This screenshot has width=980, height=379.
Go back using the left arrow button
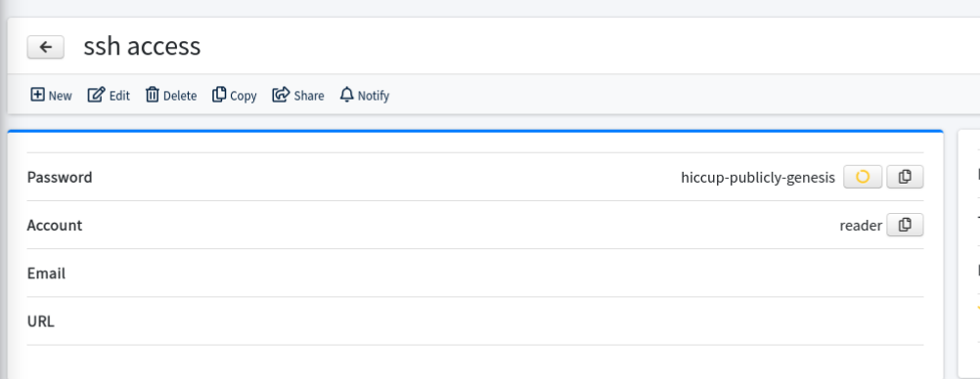coord(46,48)
